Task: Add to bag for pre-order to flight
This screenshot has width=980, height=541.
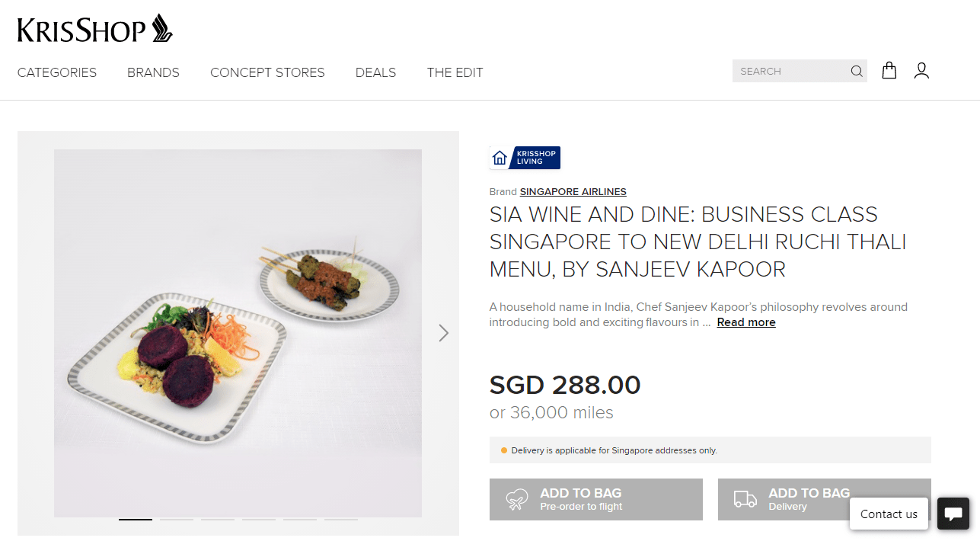Action: coord(595,500)
